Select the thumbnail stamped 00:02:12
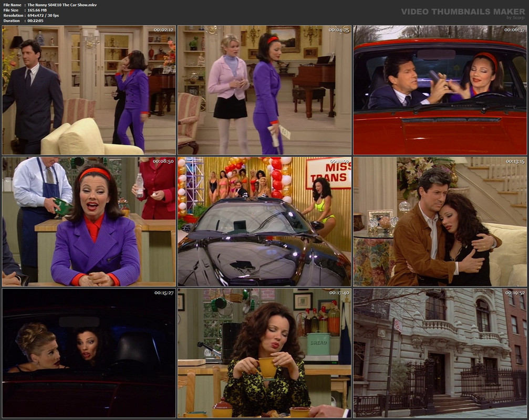The image size is (529, 420). point(89,90)
